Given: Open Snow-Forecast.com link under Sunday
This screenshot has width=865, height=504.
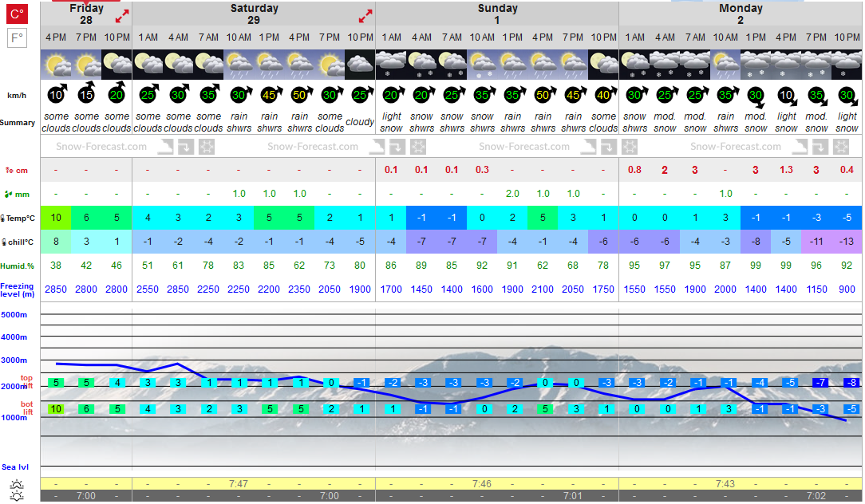Looking at the screenshot, I should pos(524,147).
